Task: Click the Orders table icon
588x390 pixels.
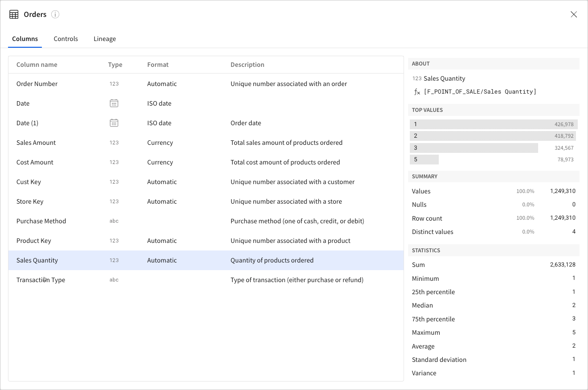Action: [14, 15]
